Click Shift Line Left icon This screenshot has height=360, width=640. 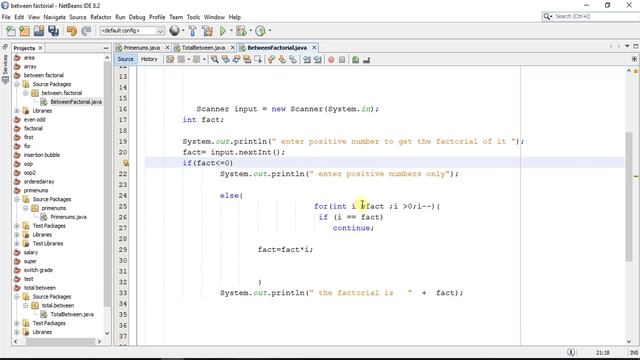307,60
